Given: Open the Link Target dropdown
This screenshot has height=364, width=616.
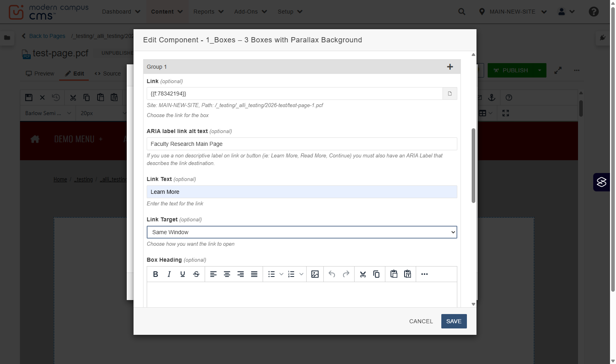Looking at the screenshot, I should [302, 232].
